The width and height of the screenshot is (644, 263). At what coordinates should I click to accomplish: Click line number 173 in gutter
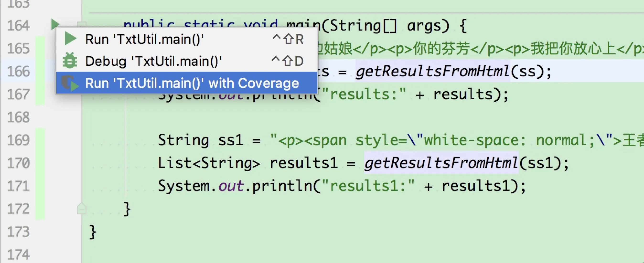point(18,232)
